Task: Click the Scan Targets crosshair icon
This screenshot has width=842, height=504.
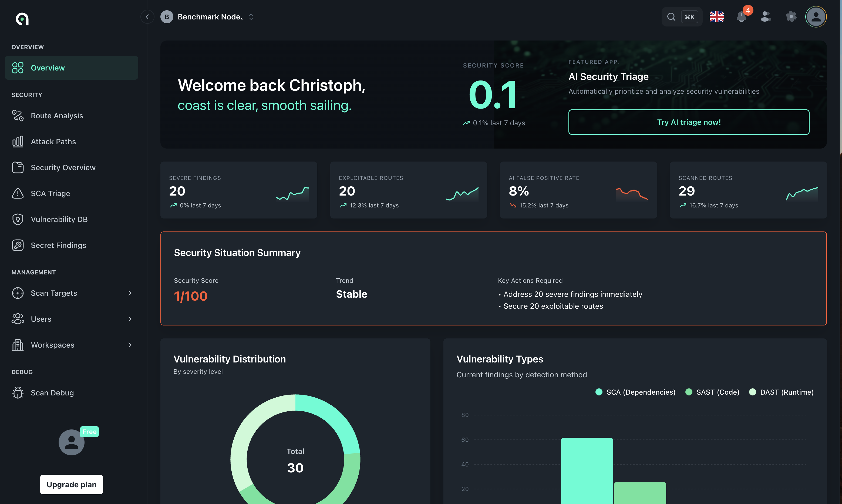Action: pyautogui.click(x=18, y=293)
